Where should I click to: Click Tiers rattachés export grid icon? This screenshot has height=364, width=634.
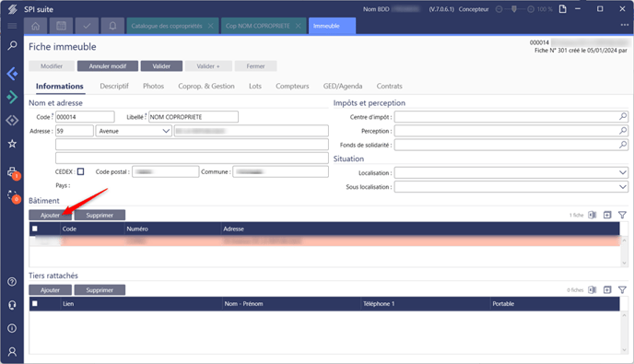[607, 289]
